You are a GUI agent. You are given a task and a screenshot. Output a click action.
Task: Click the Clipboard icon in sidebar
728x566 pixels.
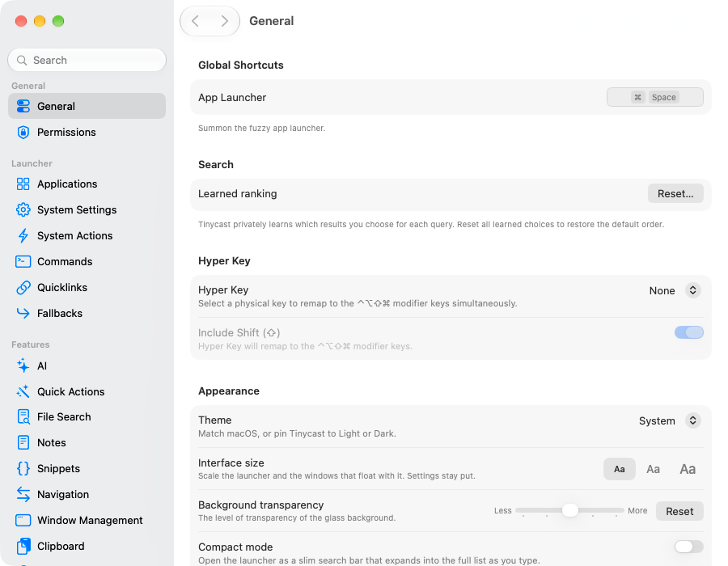coord(23,546)
